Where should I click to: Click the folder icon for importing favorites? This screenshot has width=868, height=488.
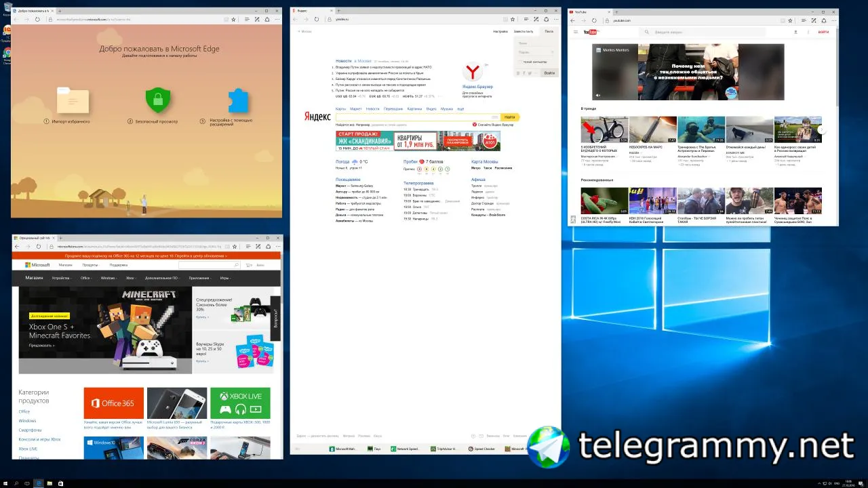pos(73,100)
